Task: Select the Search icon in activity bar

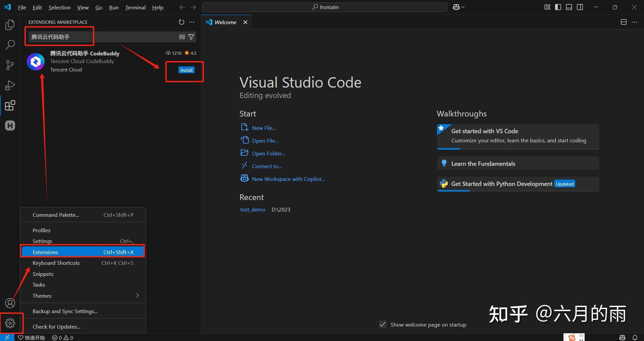Action: click(x=10, y=44)
